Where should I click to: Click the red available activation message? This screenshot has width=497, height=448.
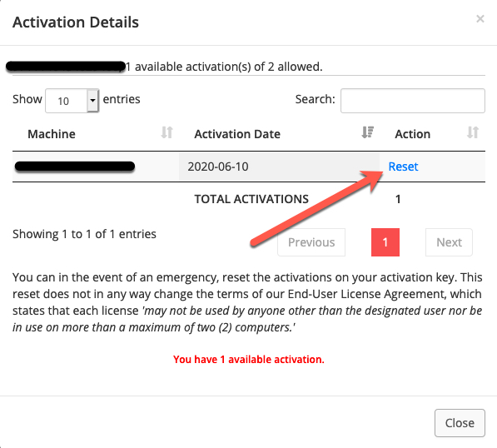point(248,360)
